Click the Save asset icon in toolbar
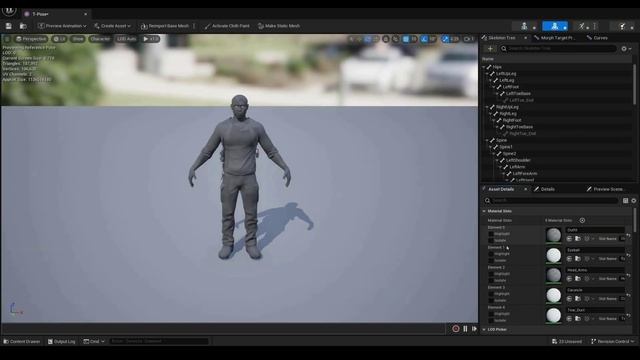Image resolution: width=640 pixels, height=360 pixels. (x=9, y=26)
